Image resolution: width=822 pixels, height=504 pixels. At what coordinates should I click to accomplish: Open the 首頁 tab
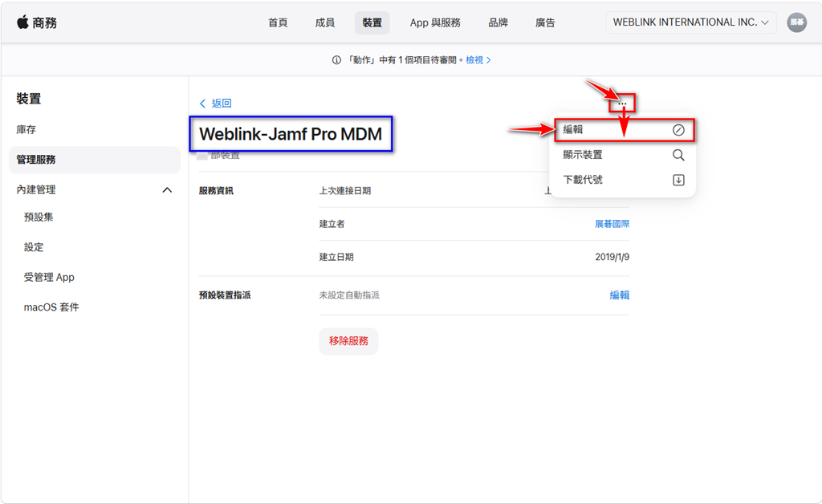click(x=278, y=22)
